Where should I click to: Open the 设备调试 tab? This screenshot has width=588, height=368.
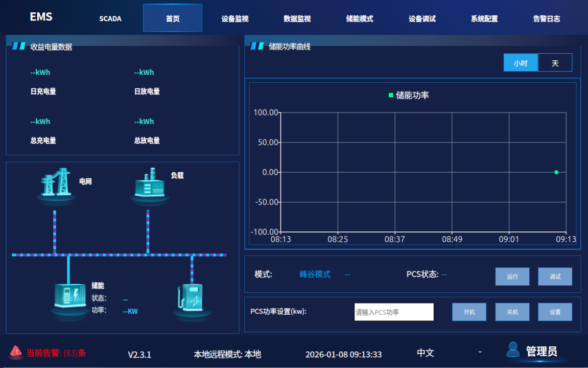pyautogui.click(x=422, y=19)
